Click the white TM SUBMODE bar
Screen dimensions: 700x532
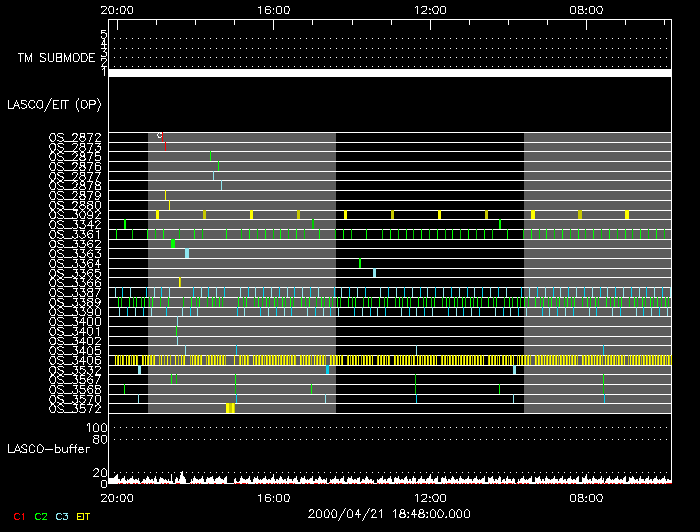390,73
